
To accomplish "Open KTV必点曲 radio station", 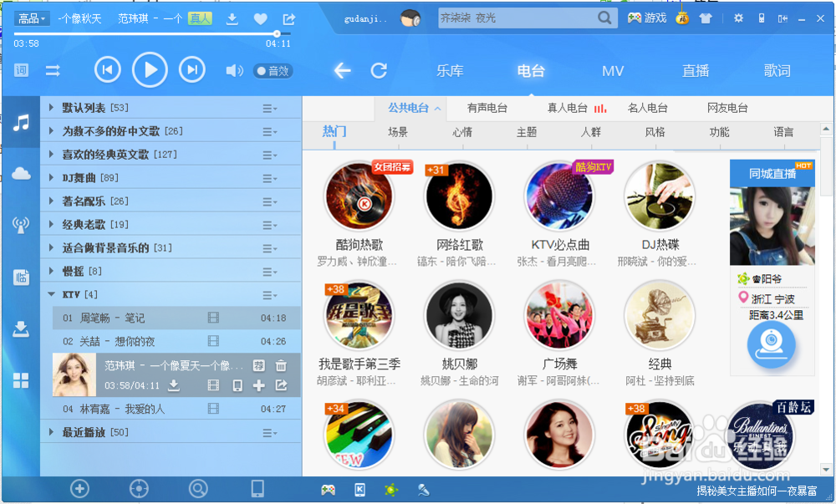I will (559, 196).
